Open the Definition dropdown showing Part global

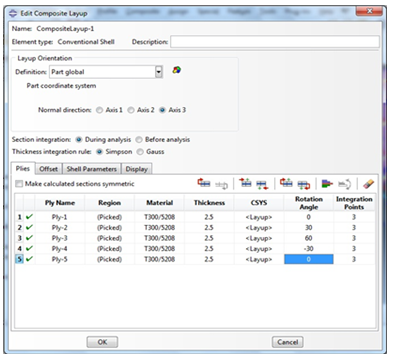coord(106,72)
